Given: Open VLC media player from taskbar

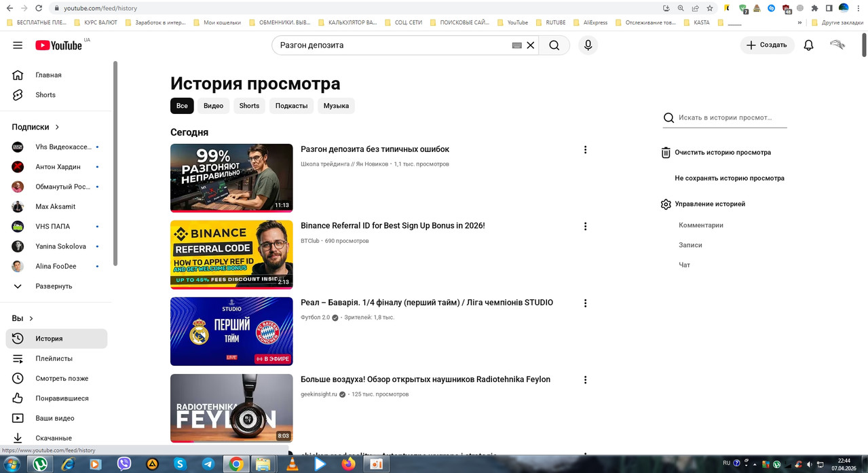Looking at the screenshot, I should point(293,464).
